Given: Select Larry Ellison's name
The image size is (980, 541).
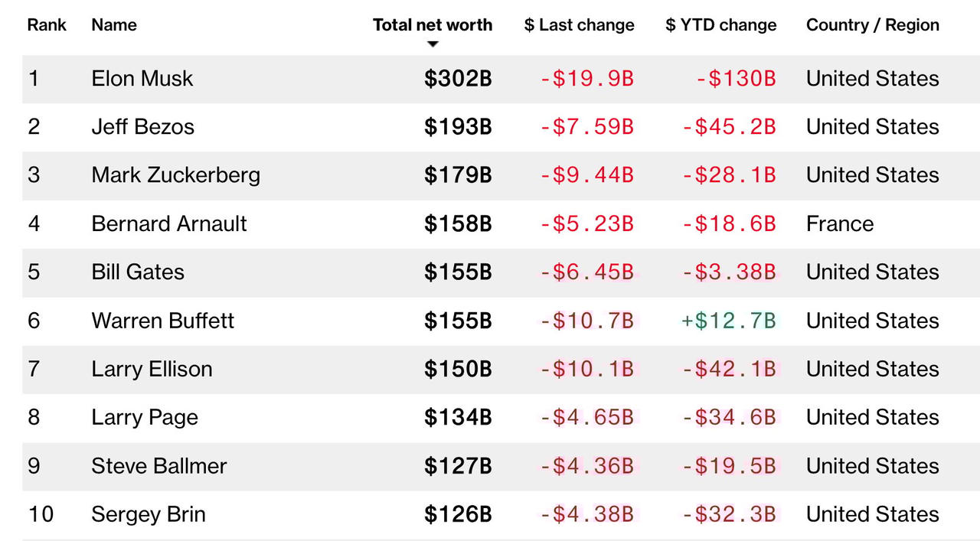Looking at the screenshot, I should tap(152, 370).
